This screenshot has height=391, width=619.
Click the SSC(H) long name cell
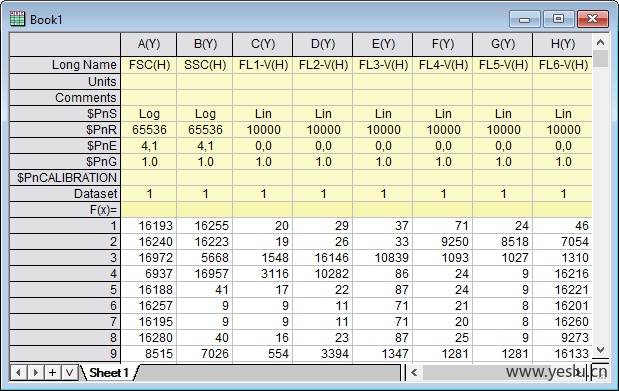[x=205, y=65]
